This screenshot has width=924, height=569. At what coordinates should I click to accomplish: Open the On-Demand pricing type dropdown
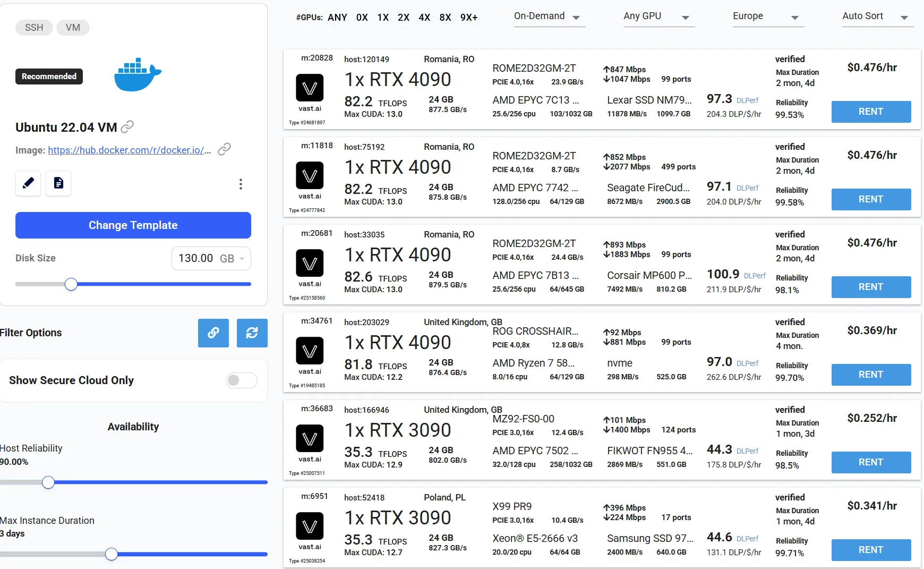click(549, 16)
